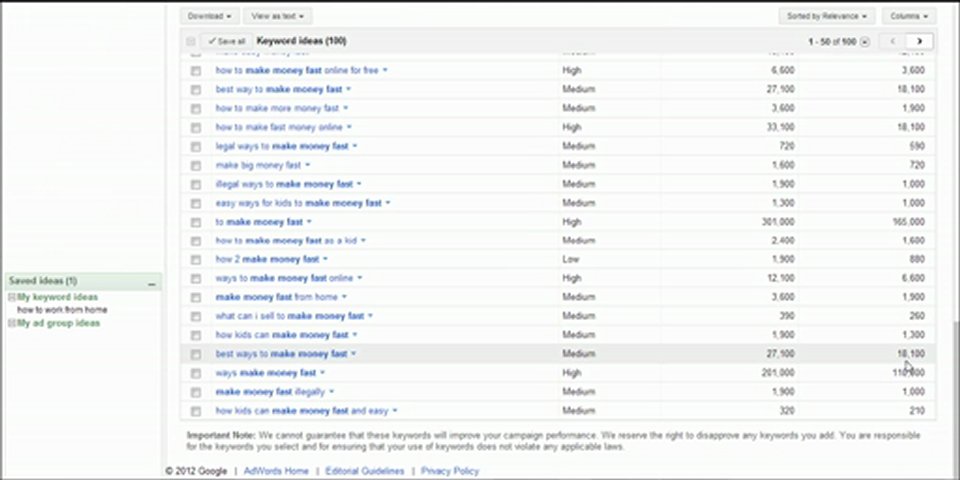This screenshot has width=960, height=480.
Task: Open arrow menu for 'make money fast from home'
Action: pos(344,298)
